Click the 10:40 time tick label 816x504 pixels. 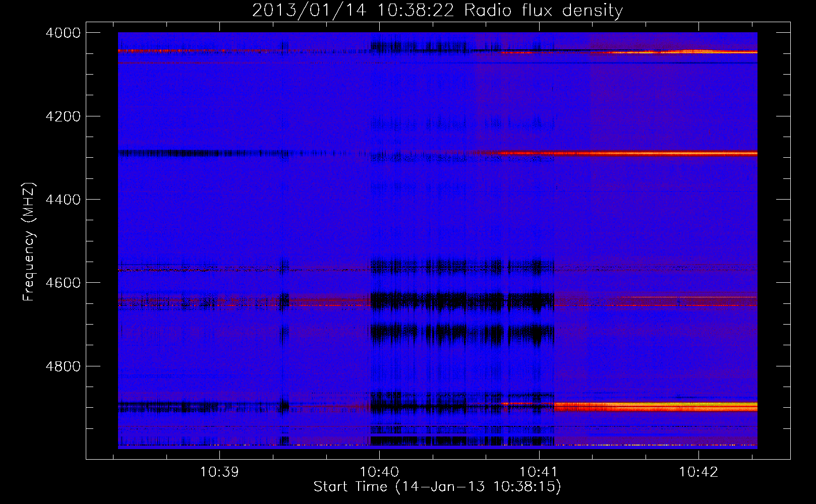379,472
